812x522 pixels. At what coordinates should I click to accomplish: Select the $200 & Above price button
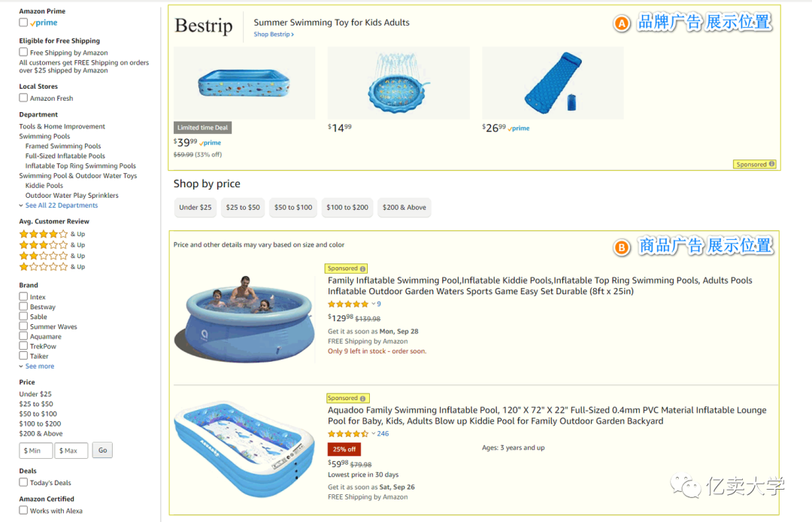pos(404,208)
